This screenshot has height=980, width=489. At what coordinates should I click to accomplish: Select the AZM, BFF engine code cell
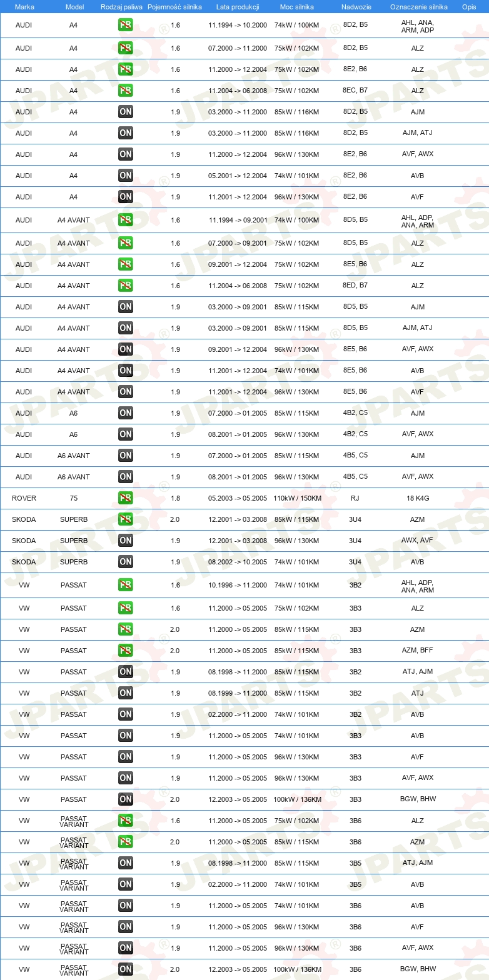(x=418, y=651)
